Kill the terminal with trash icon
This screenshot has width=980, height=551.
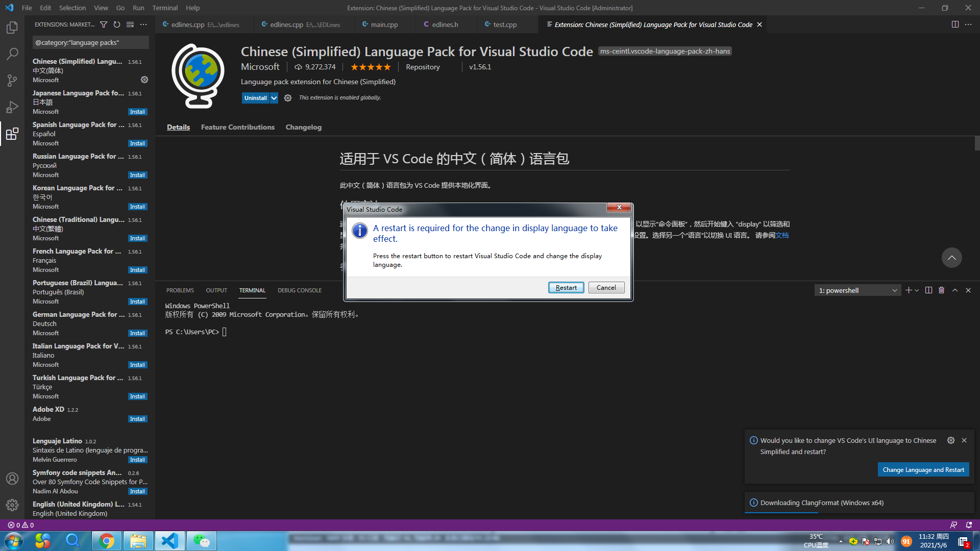click(x=942, y=290)
